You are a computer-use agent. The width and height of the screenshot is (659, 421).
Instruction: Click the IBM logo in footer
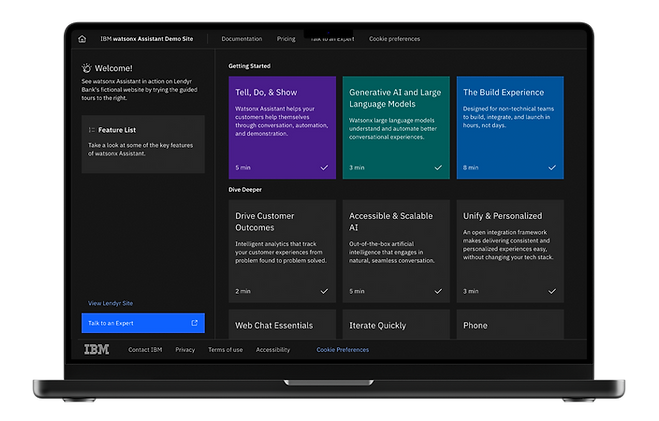pos(97,350)
